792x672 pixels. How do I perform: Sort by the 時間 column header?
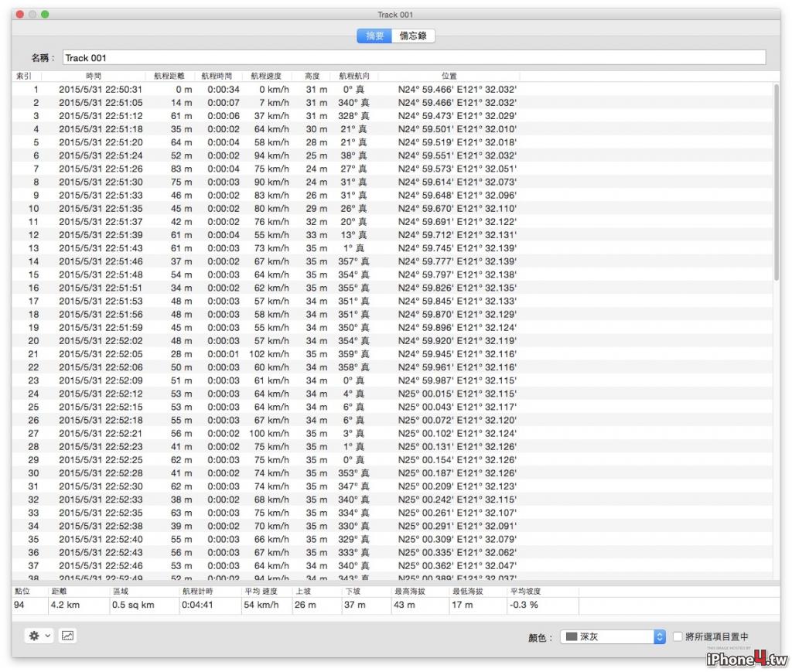point(94,76)
